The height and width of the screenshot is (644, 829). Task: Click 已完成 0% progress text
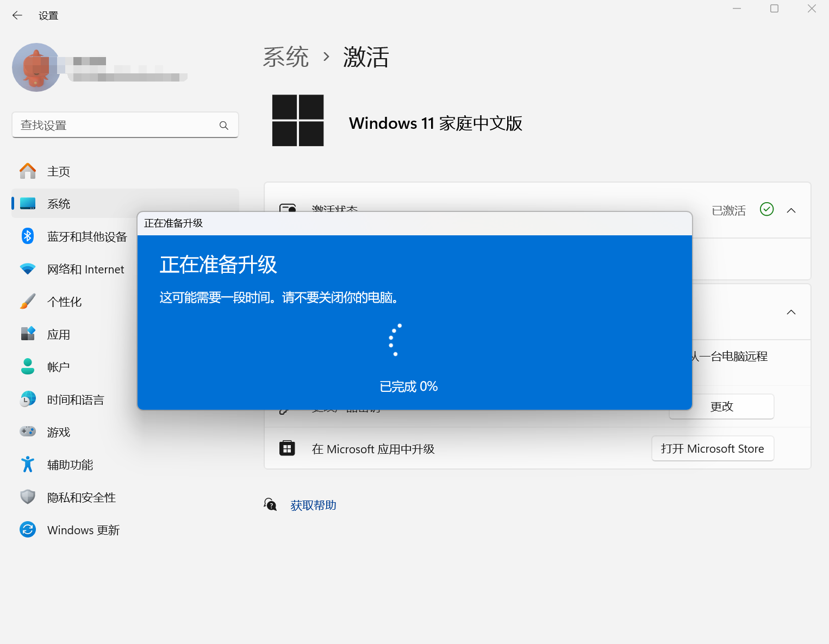(409, 386)
